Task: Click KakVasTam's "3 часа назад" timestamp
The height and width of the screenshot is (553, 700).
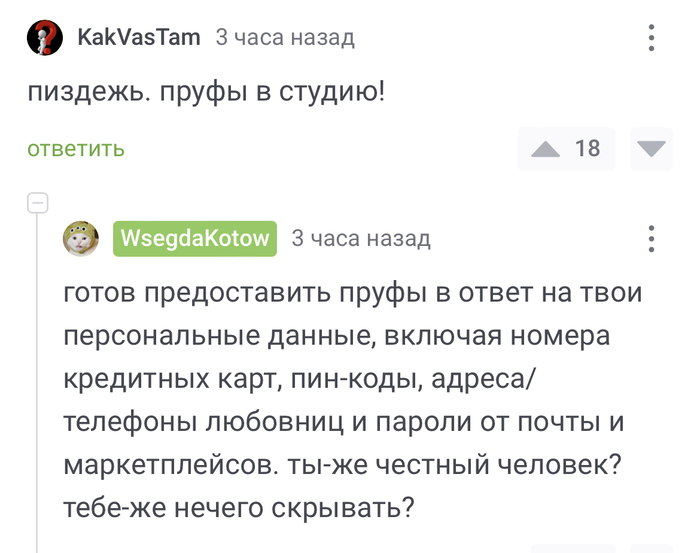Action: (285, 38)
